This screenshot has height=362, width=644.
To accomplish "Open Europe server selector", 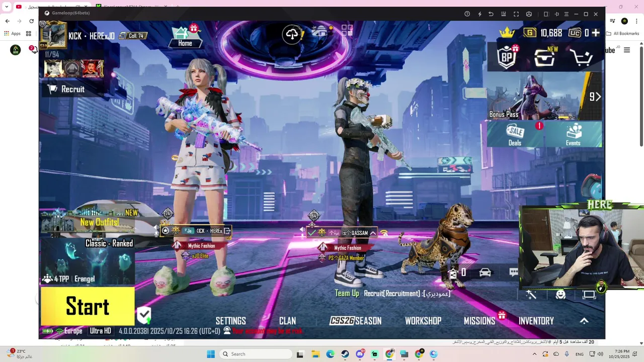I will point(69,331).
